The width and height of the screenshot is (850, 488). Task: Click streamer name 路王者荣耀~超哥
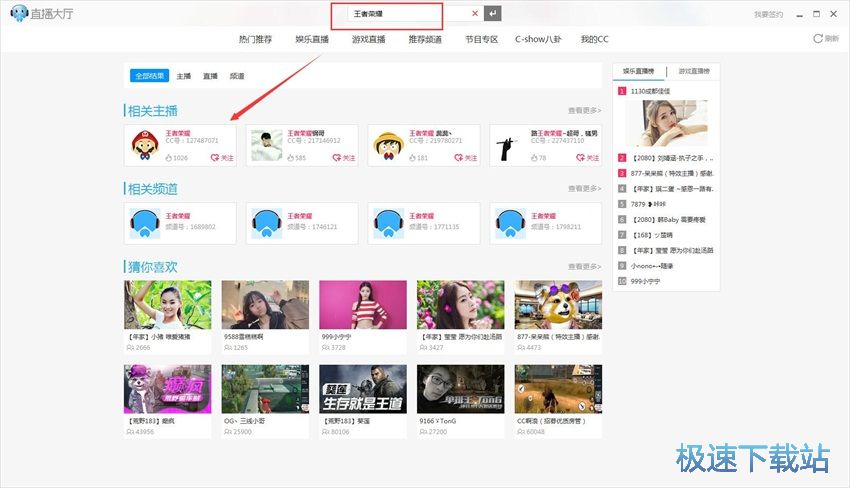click(564, 133)
